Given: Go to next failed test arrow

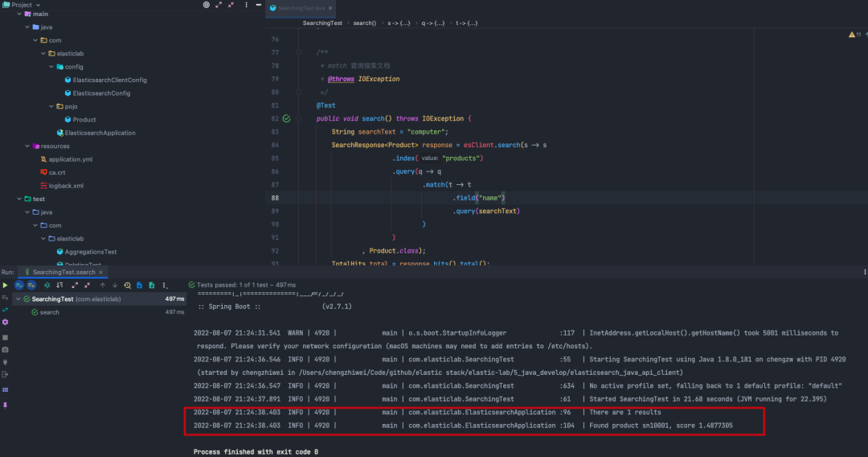Looking at the screenshot, I should point(115,286).
